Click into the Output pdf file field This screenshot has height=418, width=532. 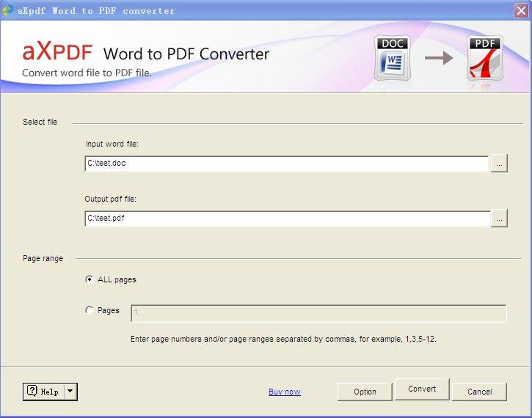click(286, 218)
